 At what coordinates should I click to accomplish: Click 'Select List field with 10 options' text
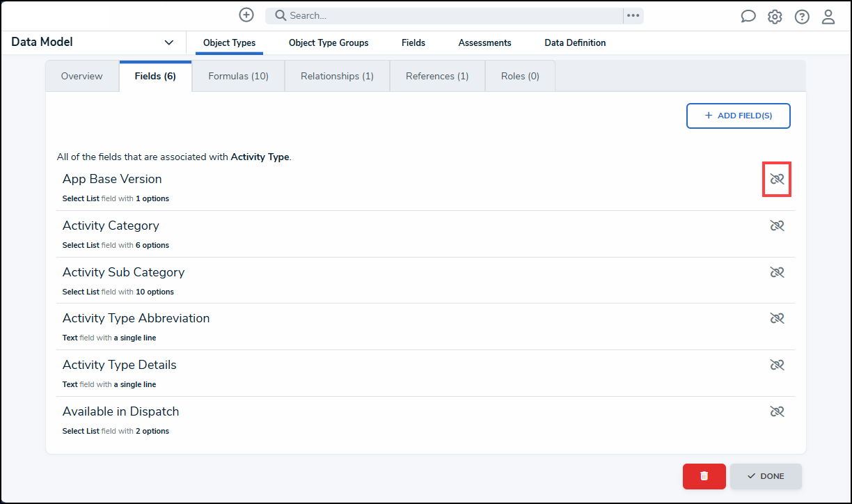(x=118, y=292)
